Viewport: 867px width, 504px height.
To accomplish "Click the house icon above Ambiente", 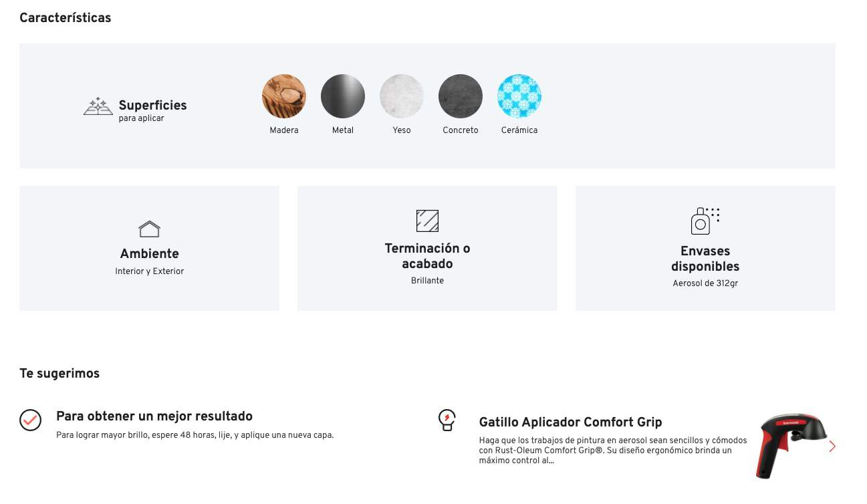I will (149, 229).
